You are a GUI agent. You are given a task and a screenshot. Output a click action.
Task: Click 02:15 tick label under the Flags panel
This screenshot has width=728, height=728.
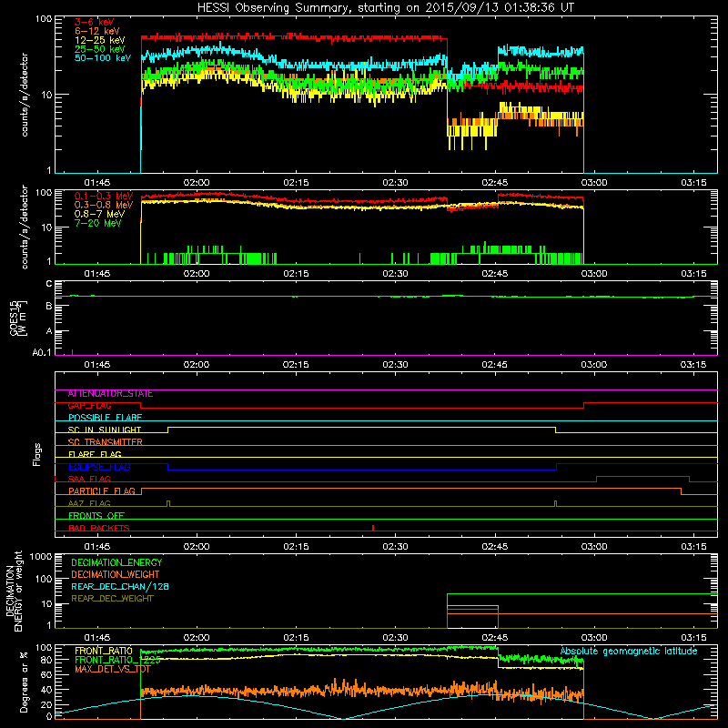tap(296, 547)
